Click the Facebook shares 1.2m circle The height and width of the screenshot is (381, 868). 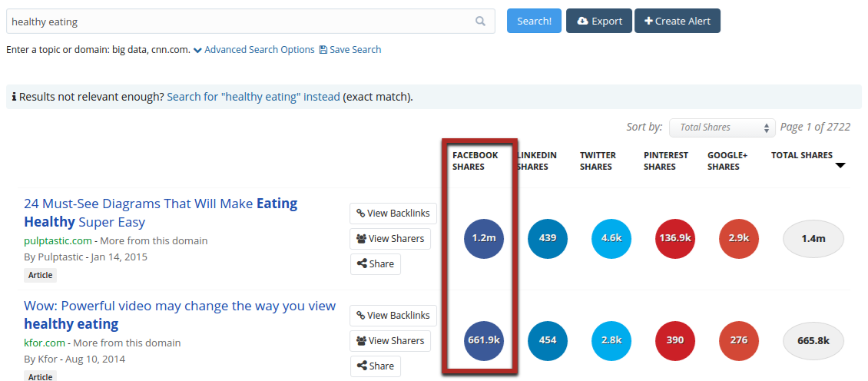pos(484,239)
